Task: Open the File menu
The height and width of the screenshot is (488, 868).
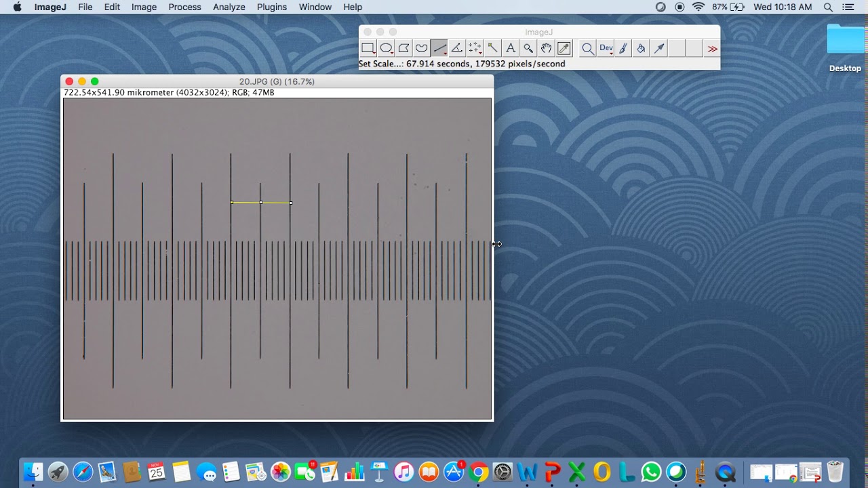Action: point(85,7)
